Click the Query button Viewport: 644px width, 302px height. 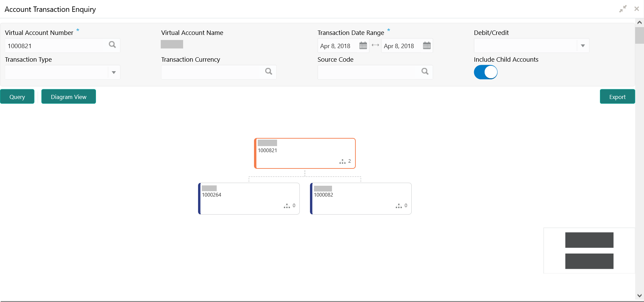point(17,97)
